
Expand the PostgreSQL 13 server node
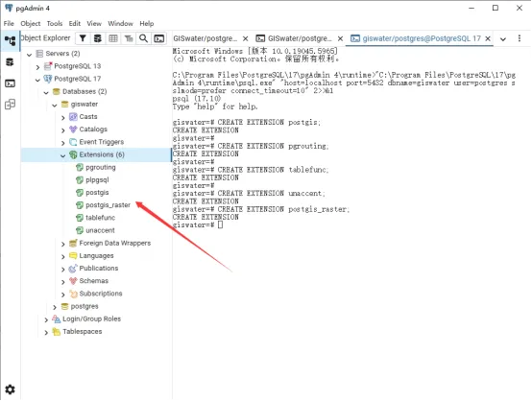(x=37, y=67)
